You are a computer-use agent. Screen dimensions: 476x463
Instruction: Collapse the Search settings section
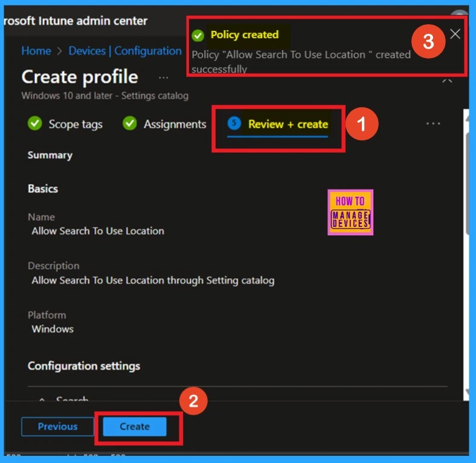(42, 399)
